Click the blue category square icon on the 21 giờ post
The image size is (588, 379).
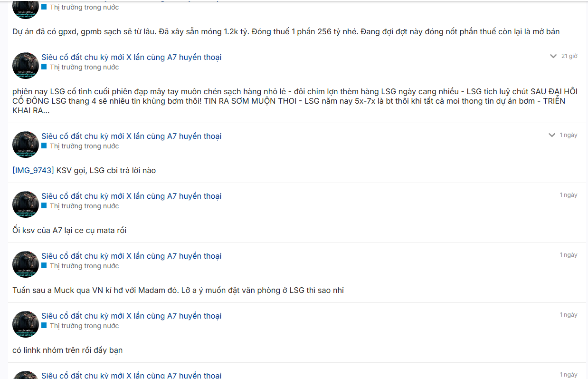click(x=44, y=67)
